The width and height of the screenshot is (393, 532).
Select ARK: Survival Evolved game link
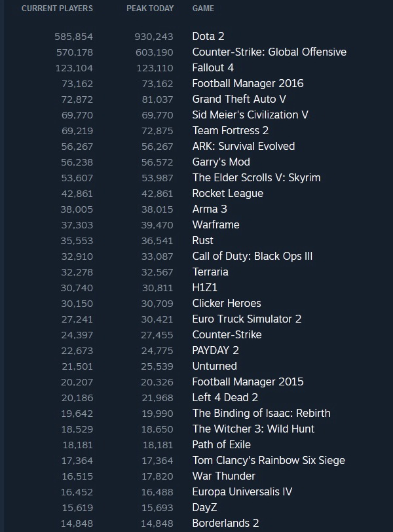tap(244, 146)
